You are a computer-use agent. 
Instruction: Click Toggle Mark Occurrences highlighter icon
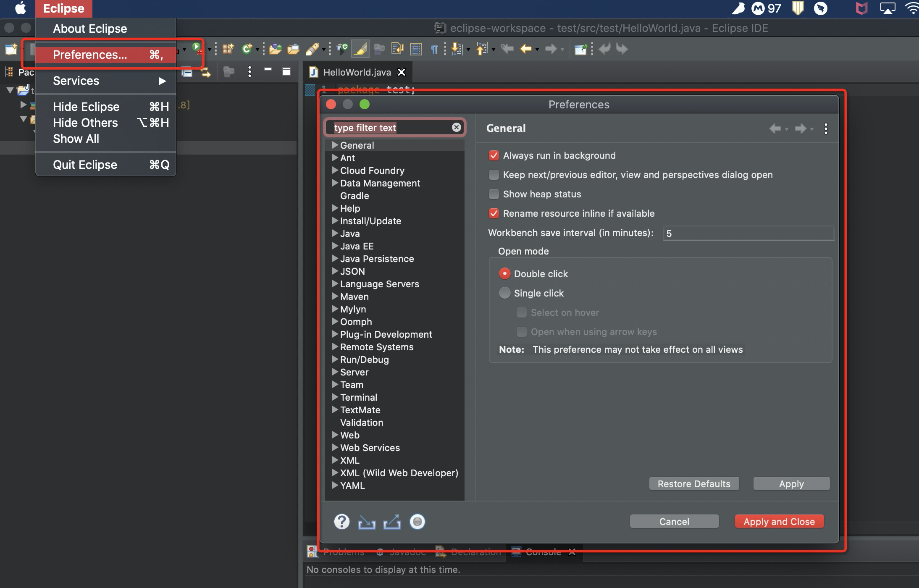(360, 49)
